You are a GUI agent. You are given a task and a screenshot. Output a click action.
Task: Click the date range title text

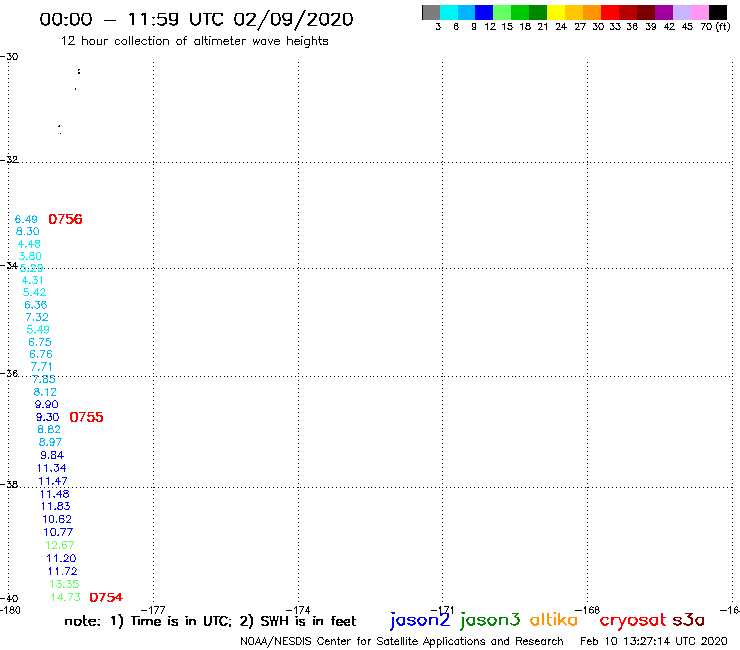(196, 20)
